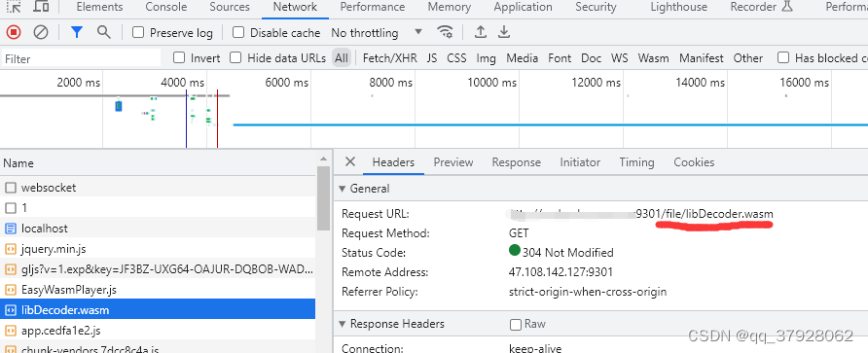Open the Application tab
The image size is (868, 353).
pyautogui.click(x=524, y=7)
